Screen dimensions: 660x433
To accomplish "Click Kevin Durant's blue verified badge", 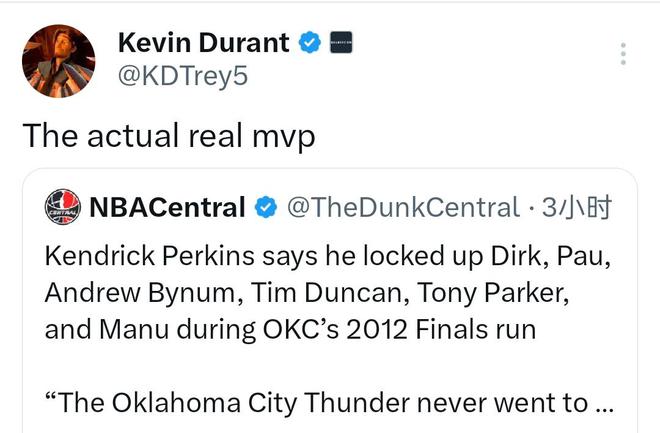I will (x=311, y=43).
